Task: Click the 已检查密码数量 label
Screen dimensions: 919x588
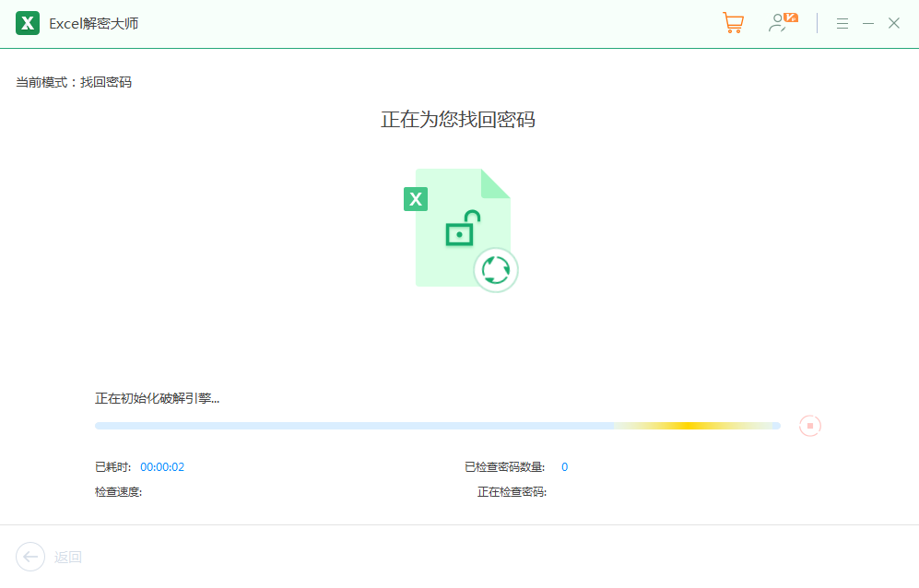Action: coord(504,467)
